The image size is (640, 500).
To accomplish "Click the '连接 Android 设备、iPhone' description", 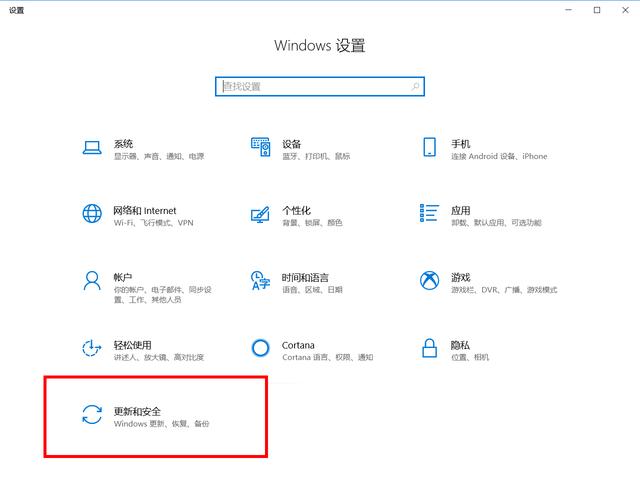I will click(499, 156).
